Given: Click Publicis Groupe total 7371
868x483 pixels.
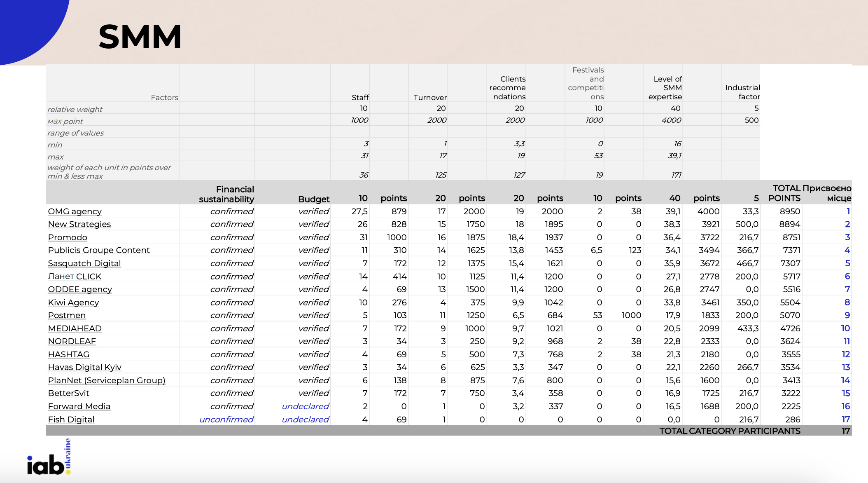Looking at the screenshot, I should pyautogui.click(x=791, y=250).
